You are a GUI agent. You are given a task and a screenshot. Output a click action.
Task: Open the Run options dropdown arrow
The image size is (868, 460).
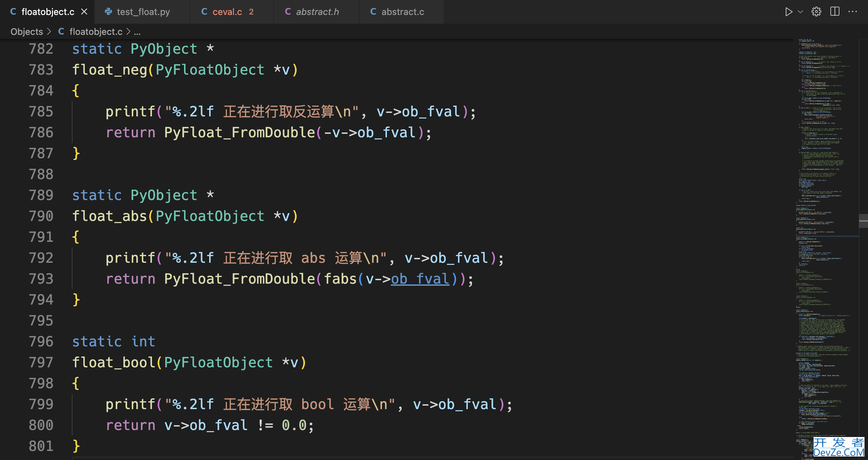point(800,12)
